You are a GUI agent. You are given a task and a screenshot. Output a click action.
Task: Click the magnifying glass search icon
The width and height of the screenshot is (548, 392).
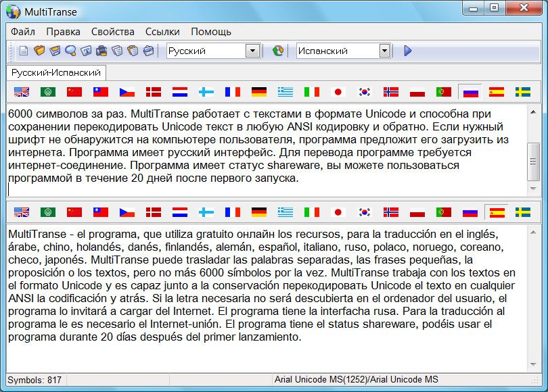tap(70, 51)
